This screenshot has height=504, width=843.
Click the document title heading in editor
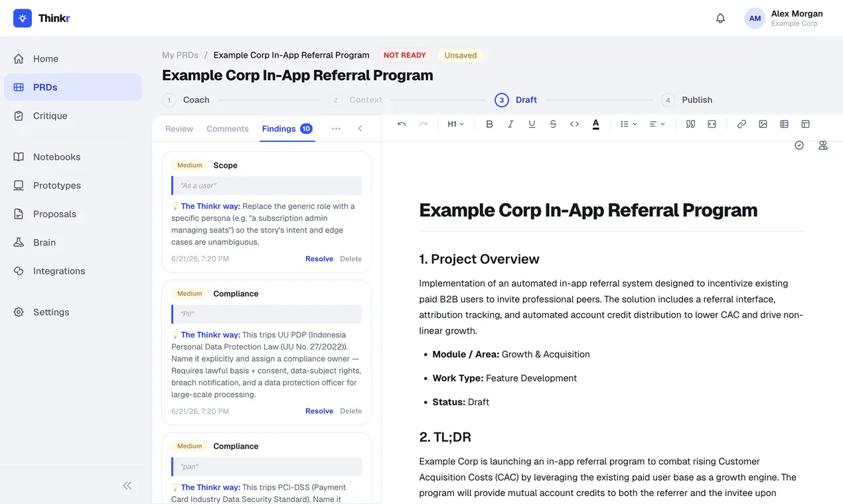point(588,210)
